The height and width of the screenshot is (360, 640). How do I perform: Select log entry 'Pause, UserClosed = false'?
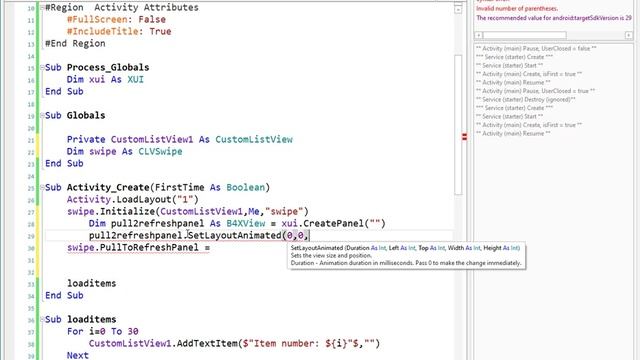tap(536, 49)
